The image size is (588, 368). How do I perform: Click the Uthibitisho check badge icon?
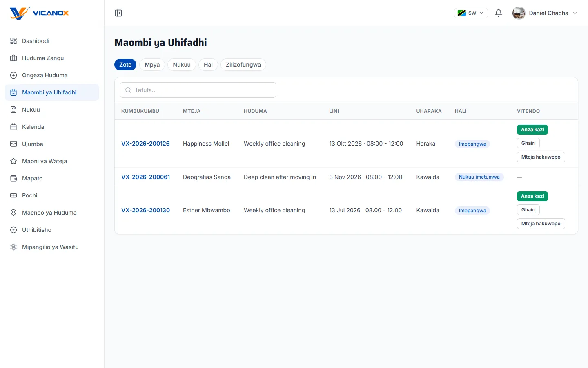pos(13,230)
